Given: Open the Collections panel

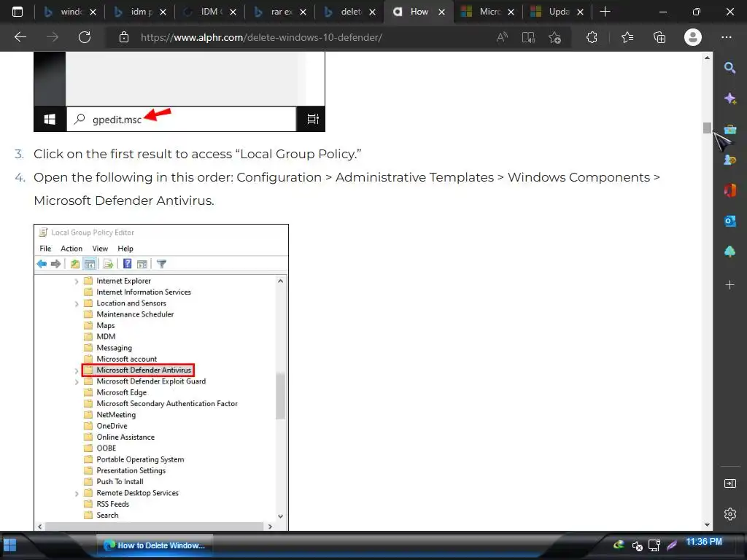Looking at the screenshot, I should pyautogui.click(x=659, y=37).
